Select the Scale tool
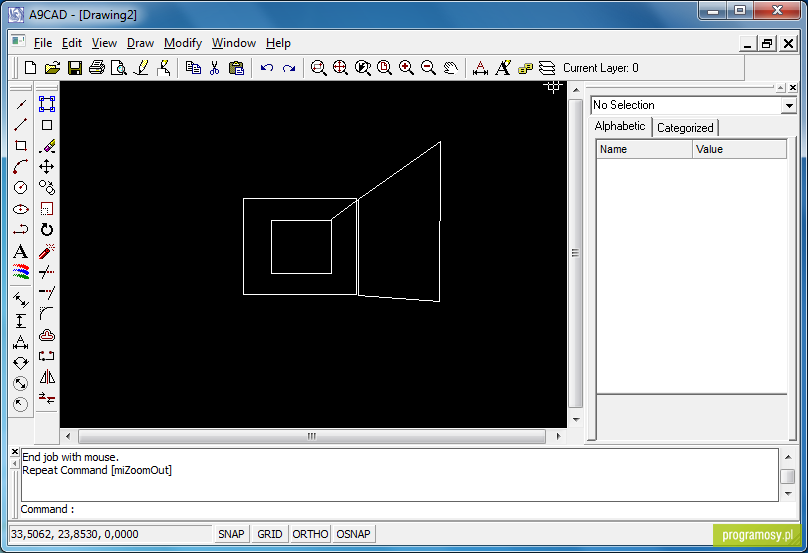The image size is (808, 553). point(46,209)
